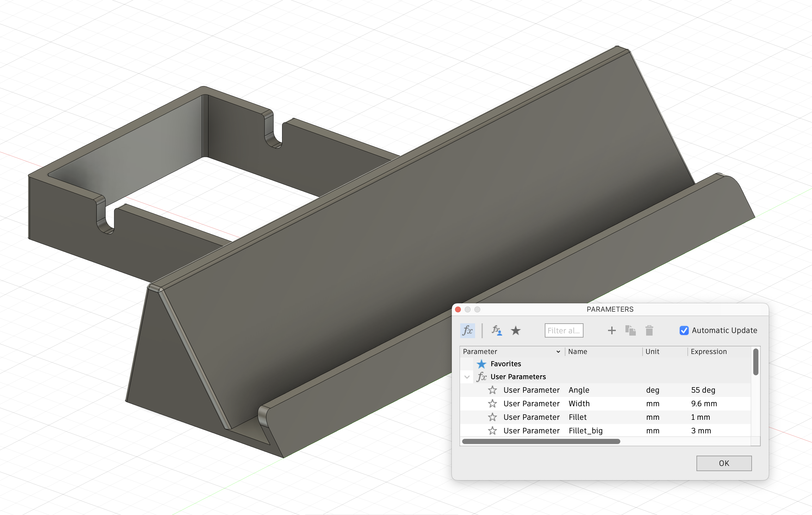Image resolution: width=812 pixels, height=515 pixels.
Task: Open the Parameter column header dropdown
Action: tap(558, 351)
